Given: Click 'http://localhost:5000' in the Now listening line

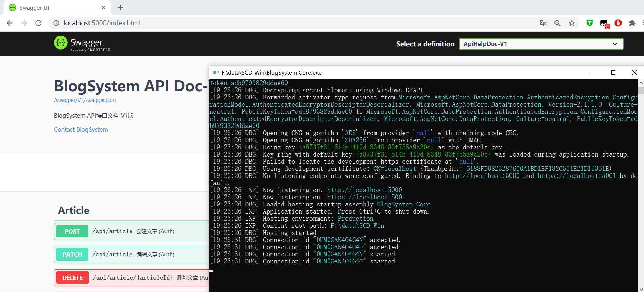Looking at the screenshot, I should click(364, 190).
